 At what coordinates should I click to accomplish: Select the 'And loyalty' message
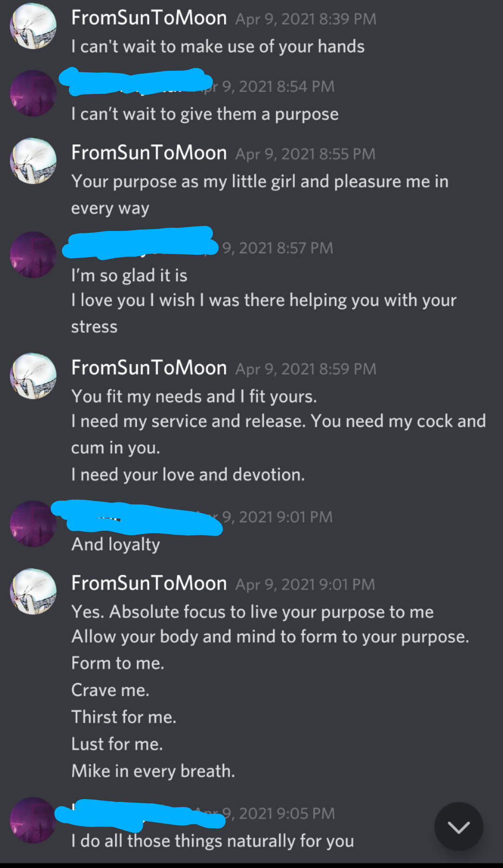(x=116, y=544)
